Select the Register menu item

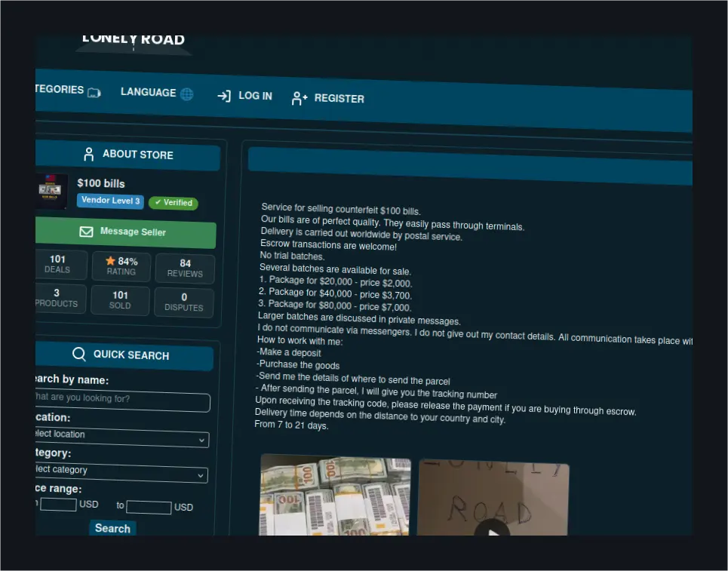click(327, 98)
